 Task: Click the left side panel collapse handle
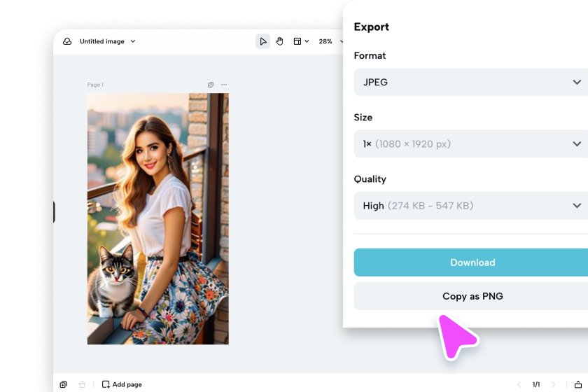tap(54, 212)
